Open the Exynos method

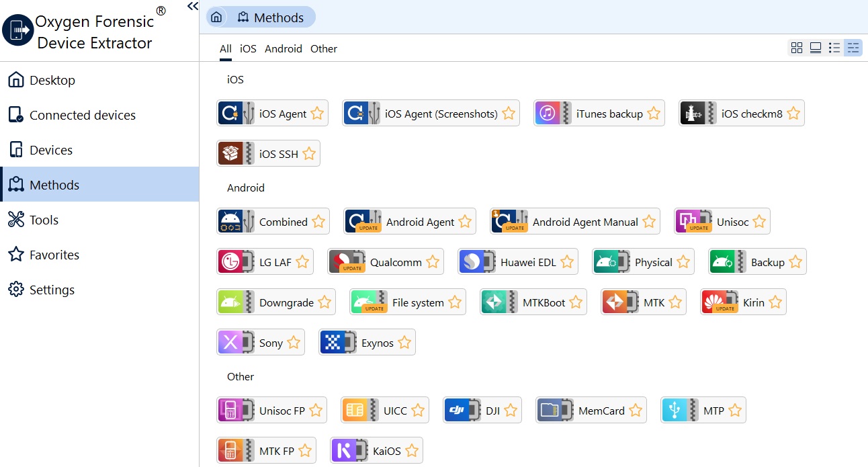(367, 343)
